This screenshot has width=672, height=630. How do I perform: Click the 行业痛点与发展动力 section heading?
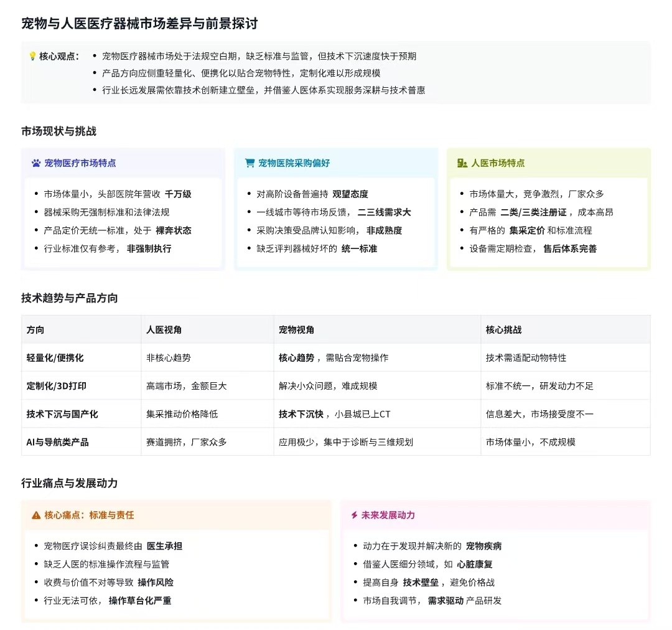pyautogui.click(x=70, y=483)
